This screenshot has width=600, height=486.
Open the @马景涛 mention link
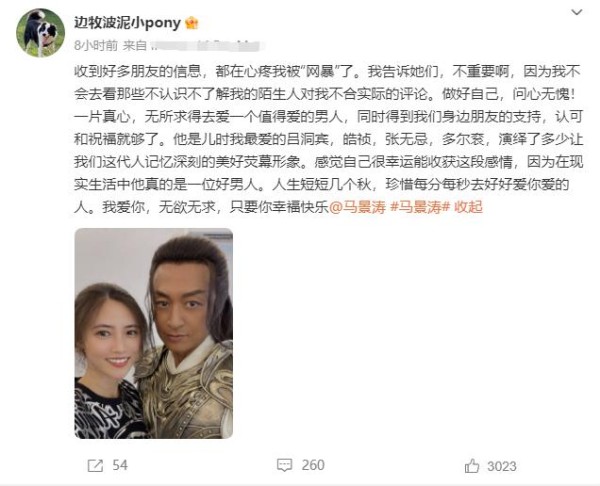(x=357, y=207)
